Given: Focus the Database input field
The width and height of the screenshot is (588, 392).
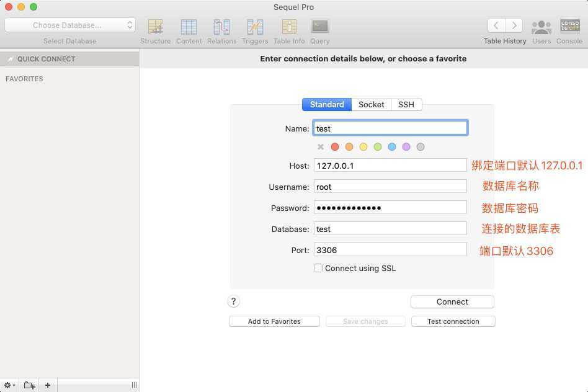Looking at the screenshot, I should (x=390, y=228).
